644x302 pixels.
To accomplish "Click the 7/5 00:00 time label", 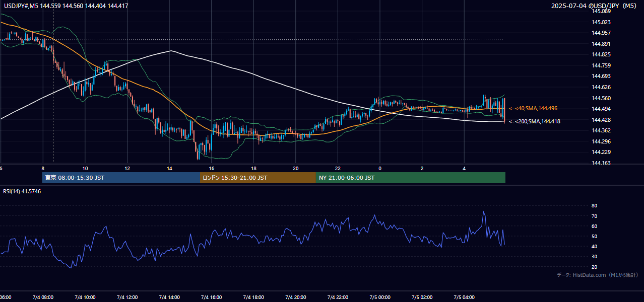I will pyautogui.click(x=380, y=297).
